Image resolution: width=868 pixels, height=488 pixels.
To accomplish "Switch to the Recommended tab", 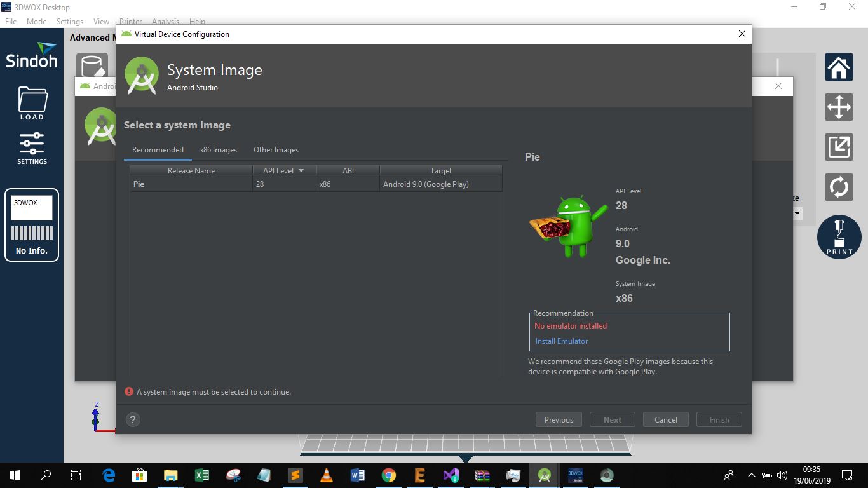I will 158,150.
